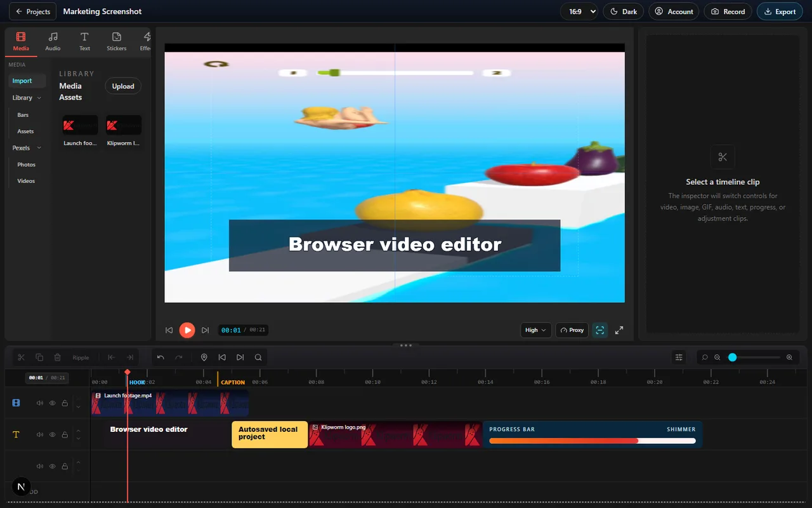Viewport: 812px width, 508px height.
Task: Click the duplicate clip icon in timeline toolbar
Action: point(39,358)
